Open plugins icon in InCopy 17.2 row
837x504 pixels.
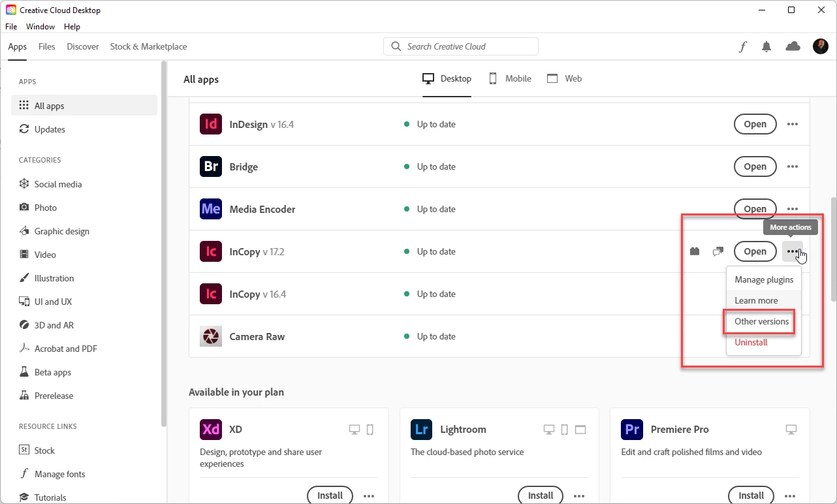point(695,251)
